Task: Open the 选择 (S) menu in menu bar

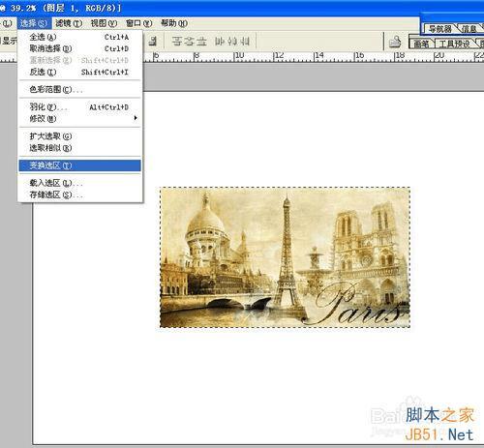Action: click(x=34, y=23)
